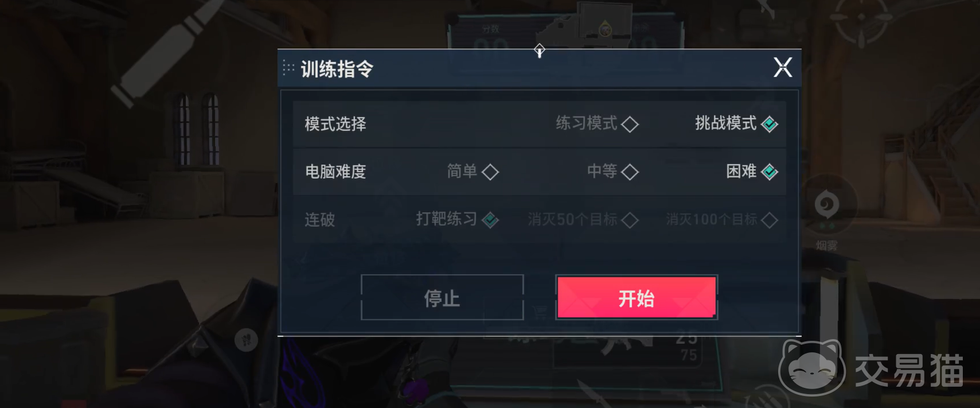
Task: Select 挑战模式 challenge mode diamond
Action: point(769,124)
